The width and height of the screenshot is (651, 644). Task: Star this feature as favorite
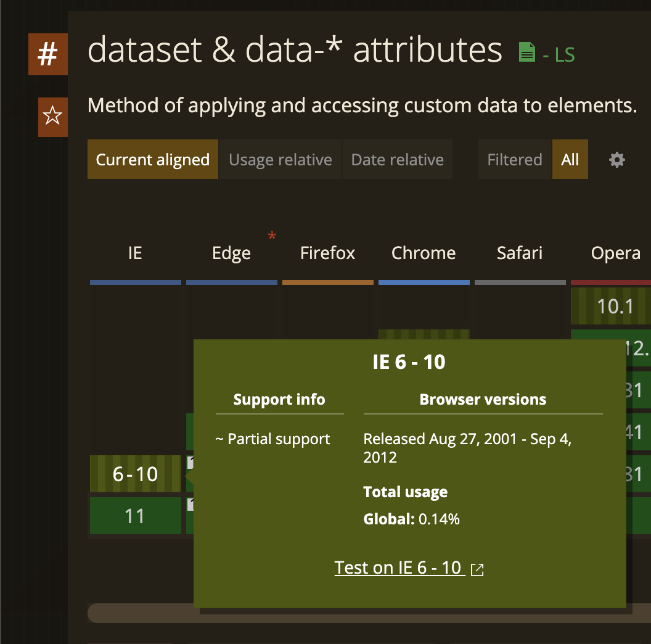[53, 117]
